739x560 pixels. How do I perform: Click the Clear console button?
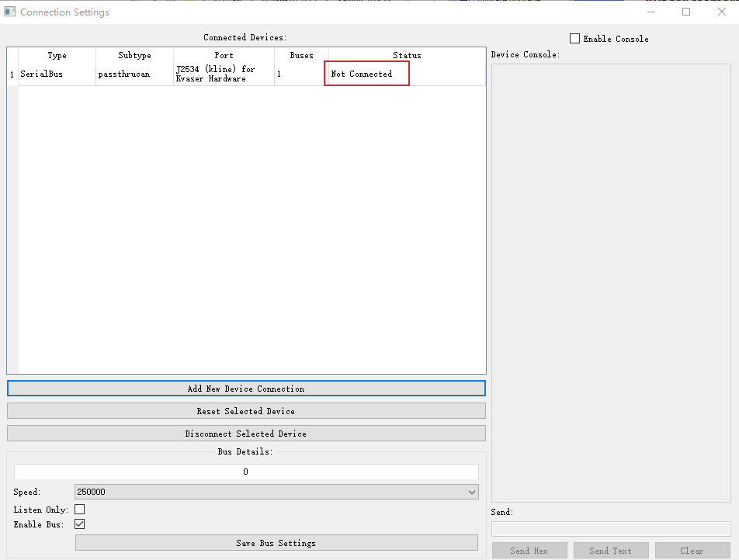692,551
